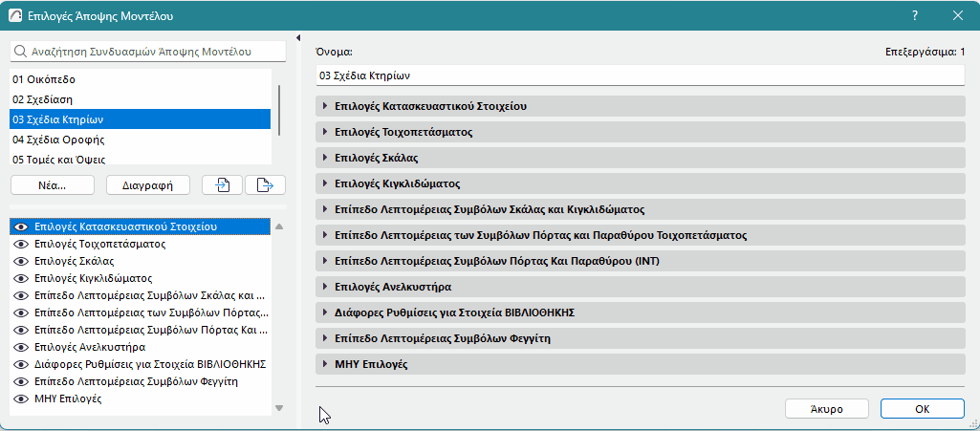Click the export combination icon button

click(x=265, y=184)
